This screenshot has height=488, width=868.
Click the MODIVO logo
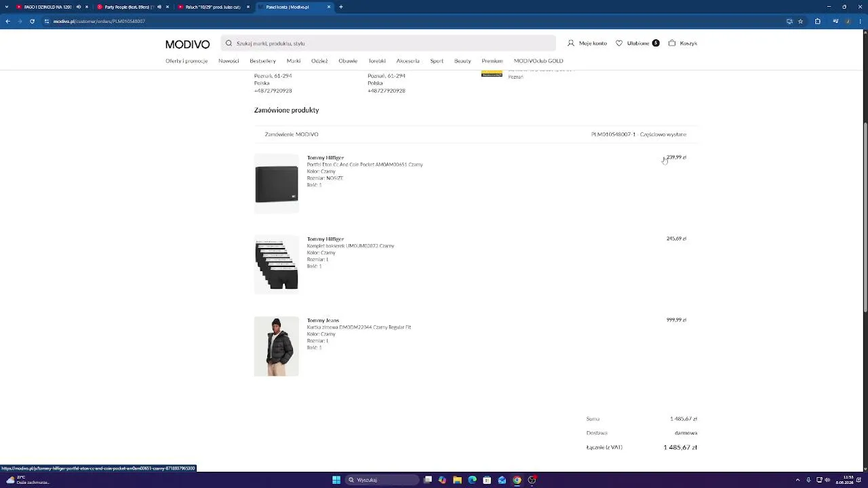coord(187,44)
